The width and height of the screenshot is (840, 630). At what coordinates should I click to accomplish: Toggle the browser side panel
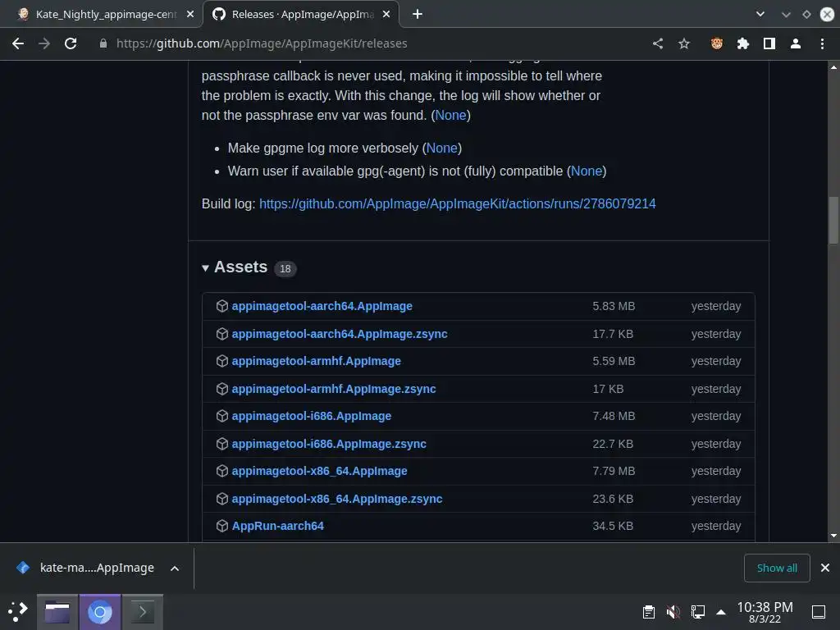[769, 43]
